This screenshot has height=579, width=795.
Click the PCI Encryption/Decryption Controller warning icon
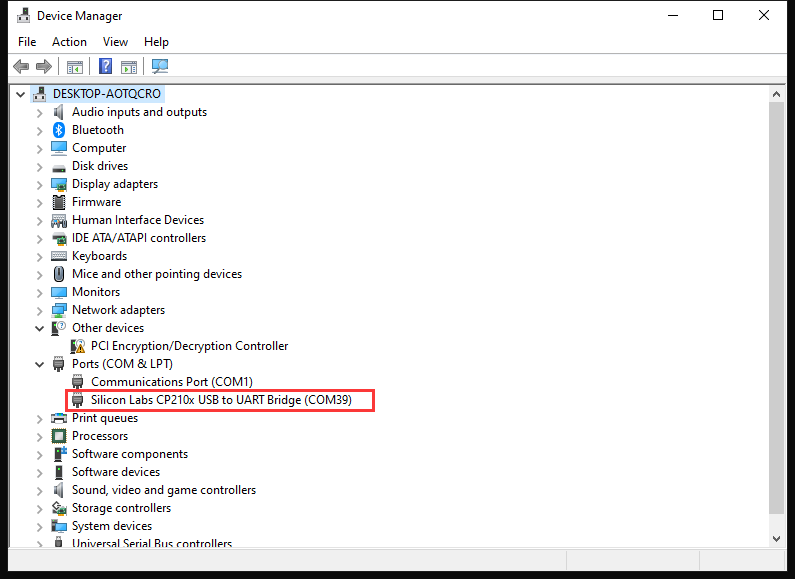(78, 346)
